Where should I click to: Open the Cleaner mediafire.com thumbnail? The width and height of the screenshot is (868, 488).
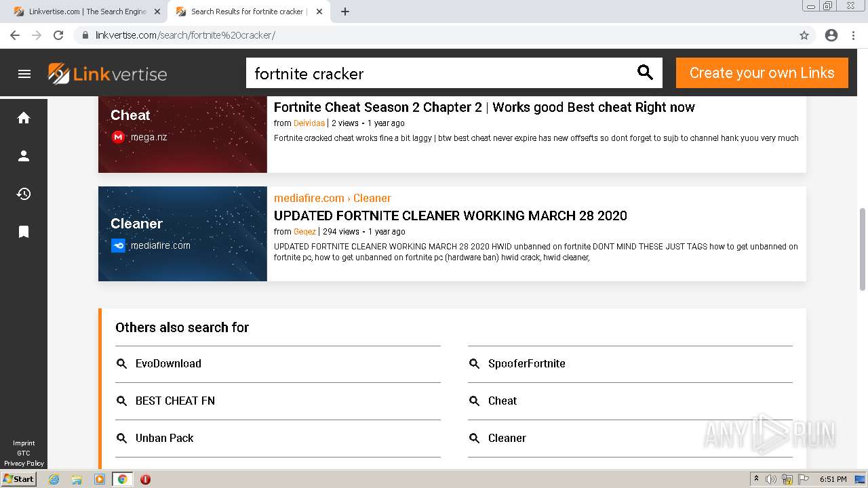[x=182, y=234]
